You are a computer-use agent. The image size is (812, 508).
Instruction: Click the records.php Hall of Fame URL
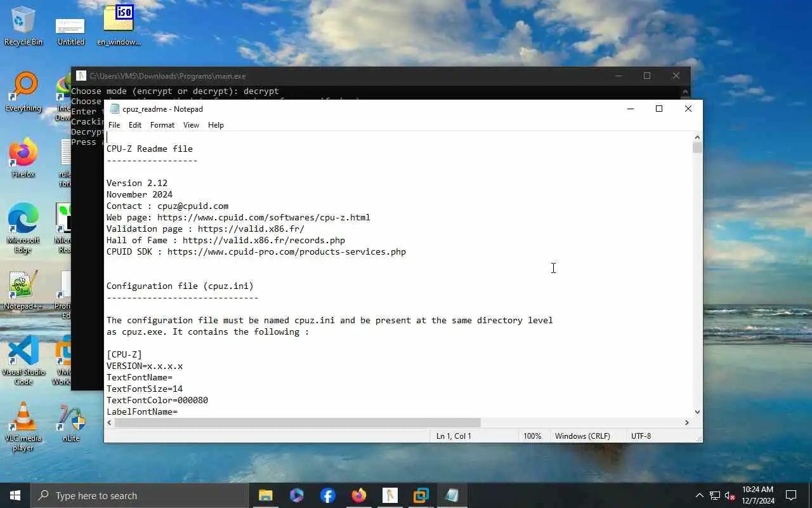coord(264,240)
